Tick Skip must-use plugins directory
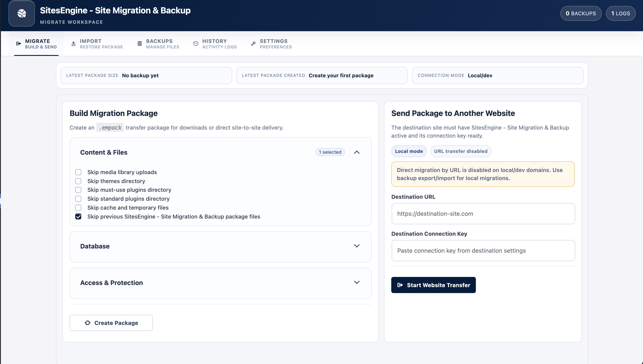The width and height of the screenshot is (643, 364). [x=78, y=190]
